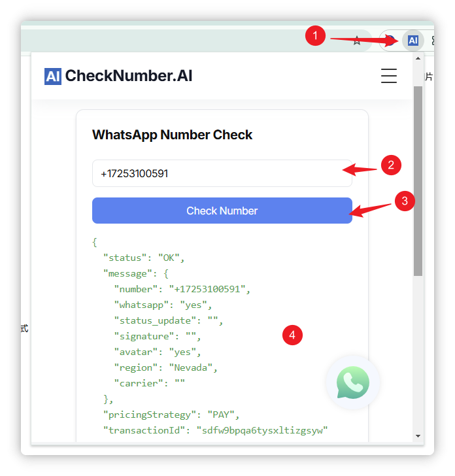Image resolution: width=455 pixels, height=476 pixels.
Task: Click the blue AI logo square in header
Action: 53,76
